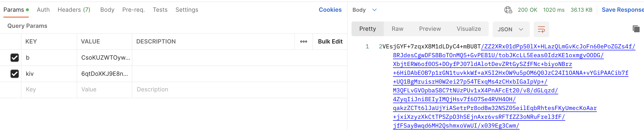Expand the JSON format dropdown
The width and height of the screenshot is (644, 130).
point(511,29)
